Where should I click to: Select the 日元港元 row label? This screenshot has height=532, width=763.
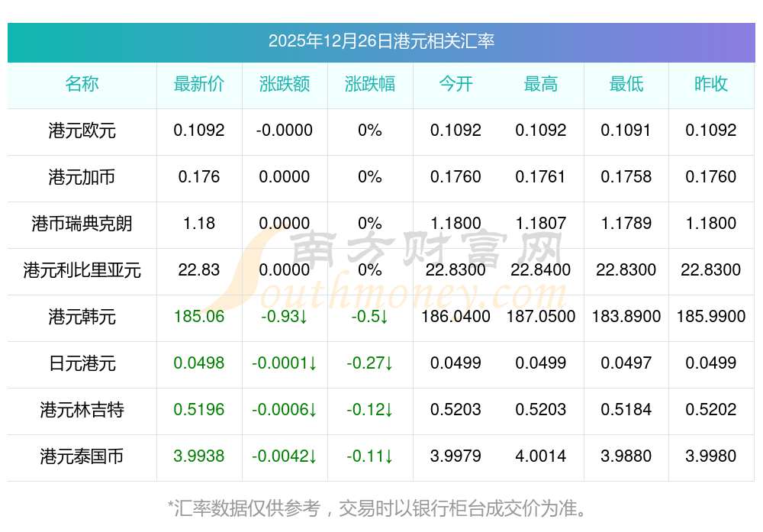tap(82, 363)
